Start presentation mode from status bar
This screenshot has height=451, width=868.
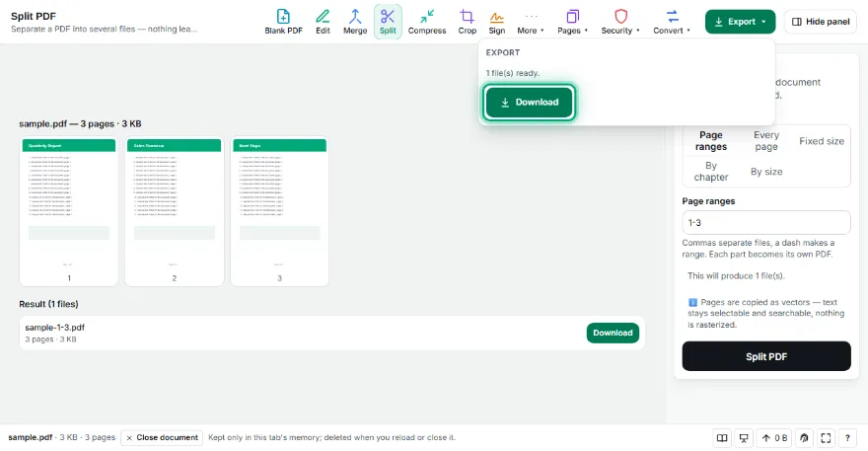point(744,438)
